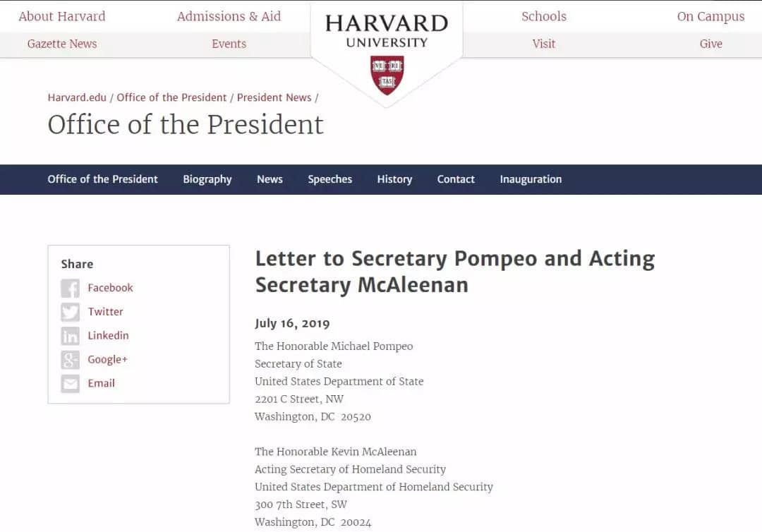This screenshot has width=762, height=532.
Task: Click the Google+ share icon
Action: click(70, 360)
